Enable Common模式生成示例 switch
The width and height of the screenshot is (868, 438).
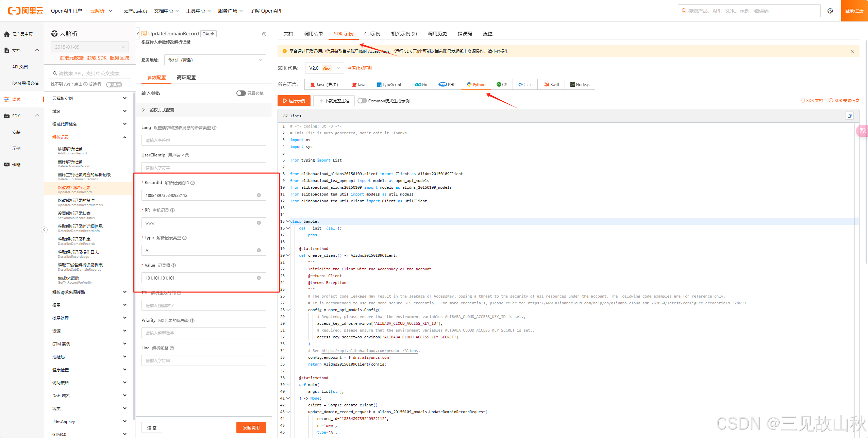click(x=362, y=101)
